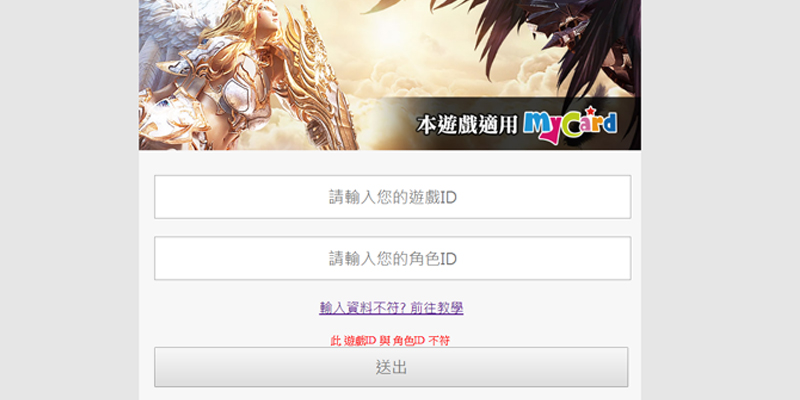Open the 輸入資料不符? 前往教學 link

(391, 308)
